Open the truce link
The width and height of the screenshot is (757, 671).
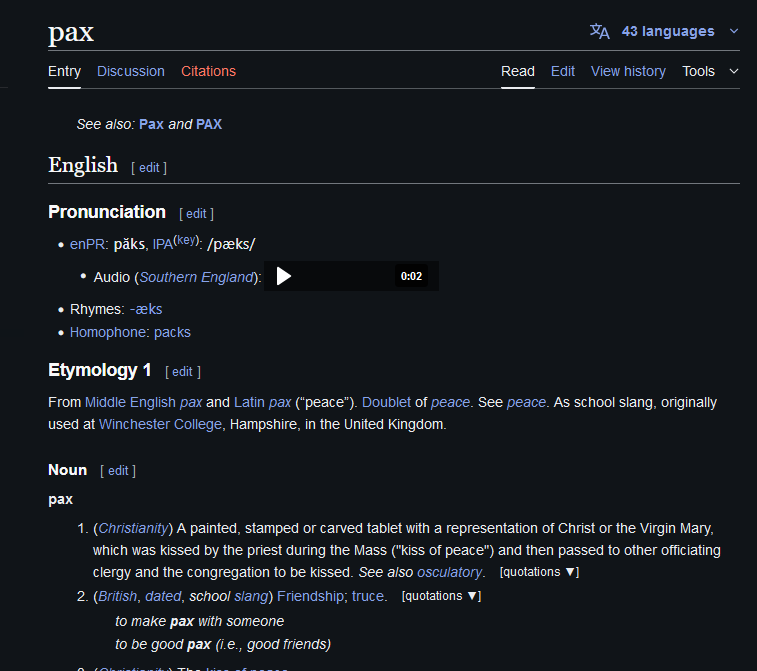pos(367,597)
